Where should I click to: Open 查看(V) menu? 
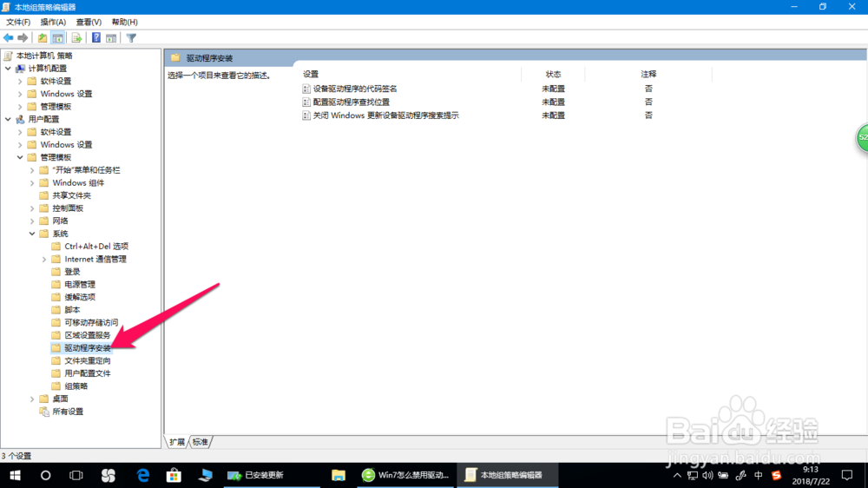click(89, 23)
